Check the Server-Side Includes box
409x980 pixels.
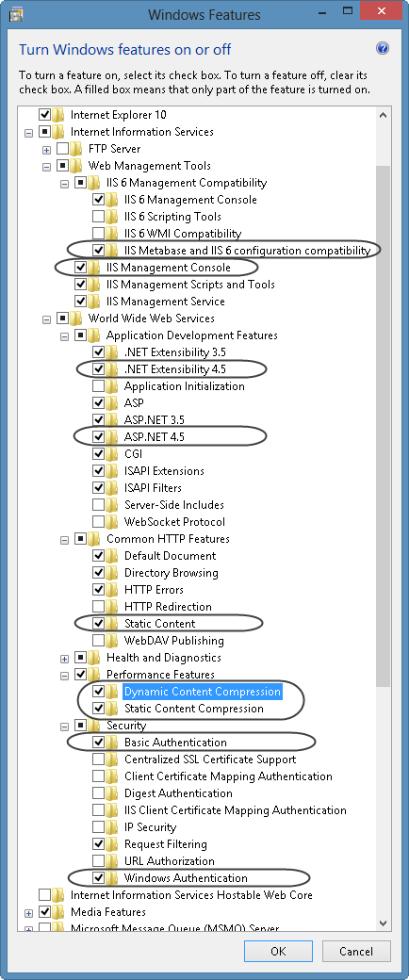(x=98, y=504)
